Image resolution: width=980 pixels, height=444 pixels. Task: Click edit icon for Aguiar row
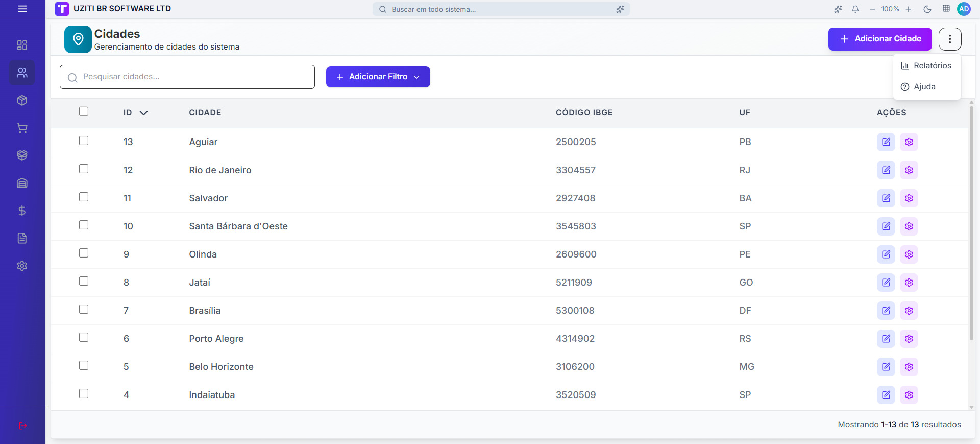click(x=886, y=142)
